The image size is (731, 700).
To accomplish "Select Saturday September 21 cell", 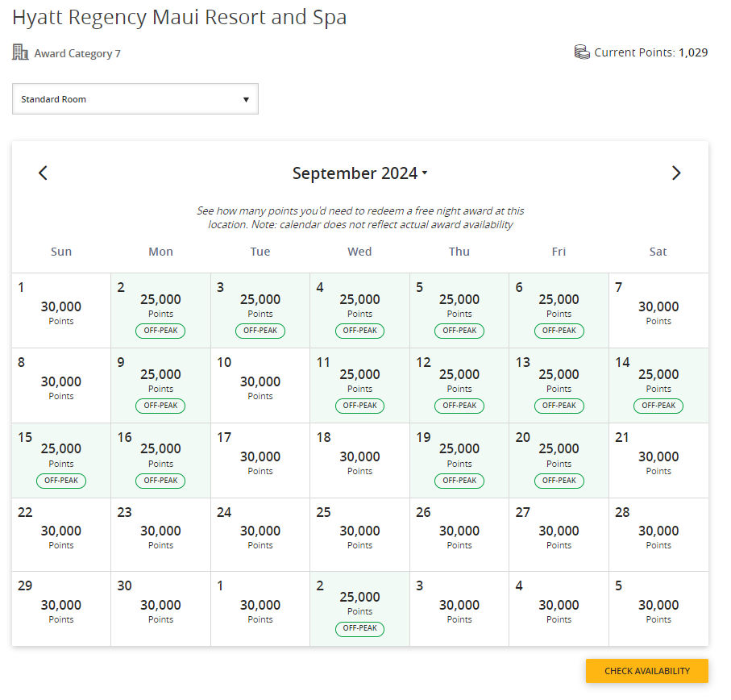I will click(658, 460).
